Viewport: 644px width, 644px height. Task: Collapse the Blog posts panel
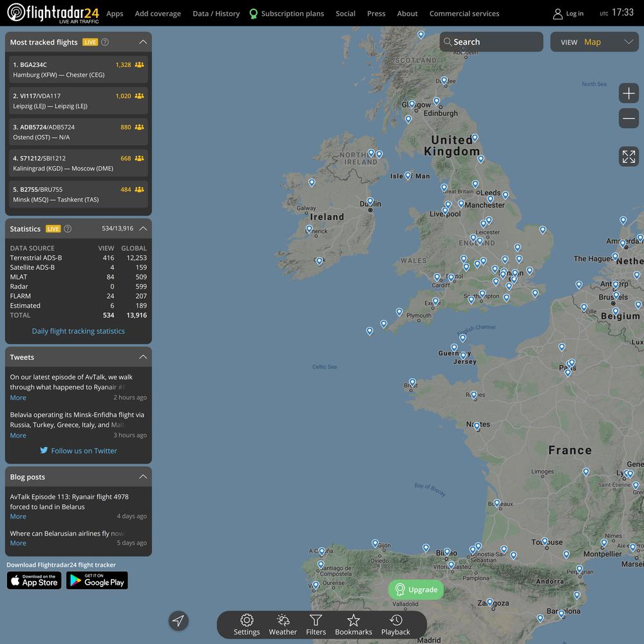pyautogui.click(x=143, y=477)
